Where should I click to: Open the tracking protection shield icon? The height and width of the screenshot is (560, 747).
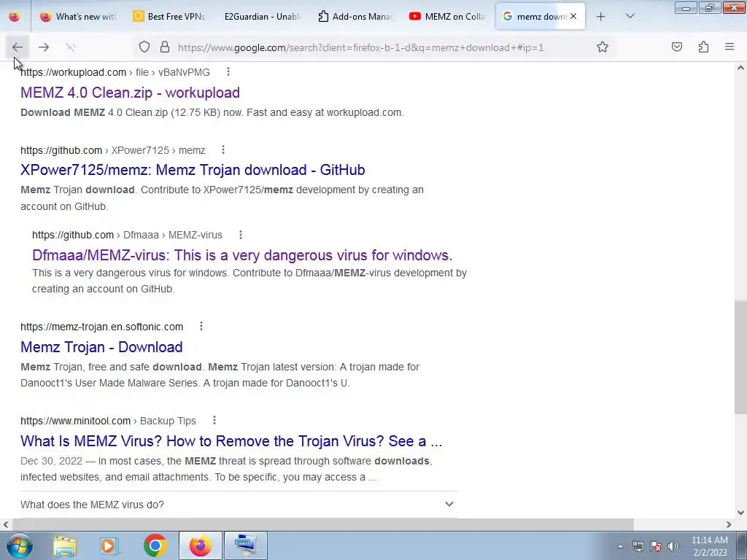144,47
